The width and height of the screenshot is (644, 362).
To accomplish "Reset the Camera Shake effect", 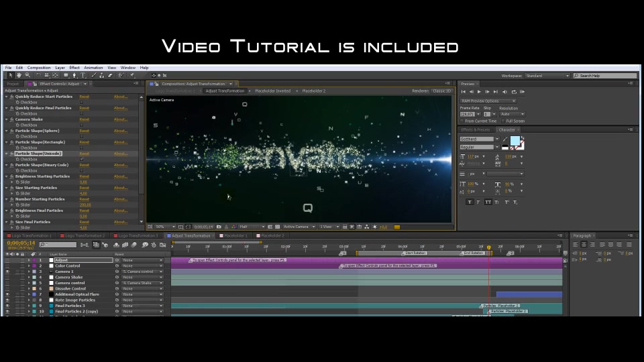I will 85,119.
